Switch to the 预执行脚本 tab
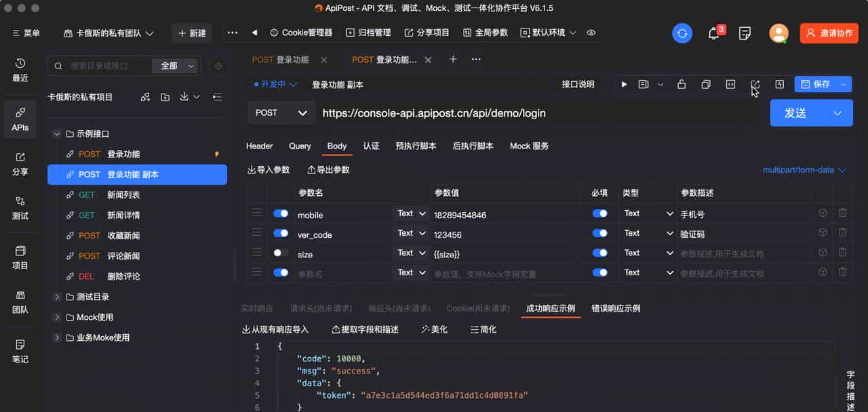The width and height of the screenshot is (868, 412). click(x=416, y=145)
